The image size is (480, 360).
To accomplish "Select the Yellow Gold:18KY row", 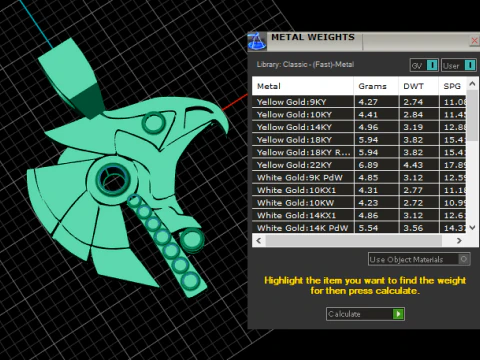I will [x=359, y=140].
